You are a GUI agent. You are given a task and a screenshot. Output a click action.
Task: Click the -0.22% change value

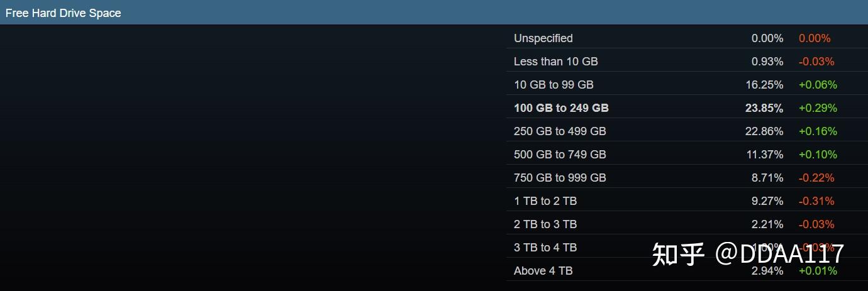coord(816,178)
